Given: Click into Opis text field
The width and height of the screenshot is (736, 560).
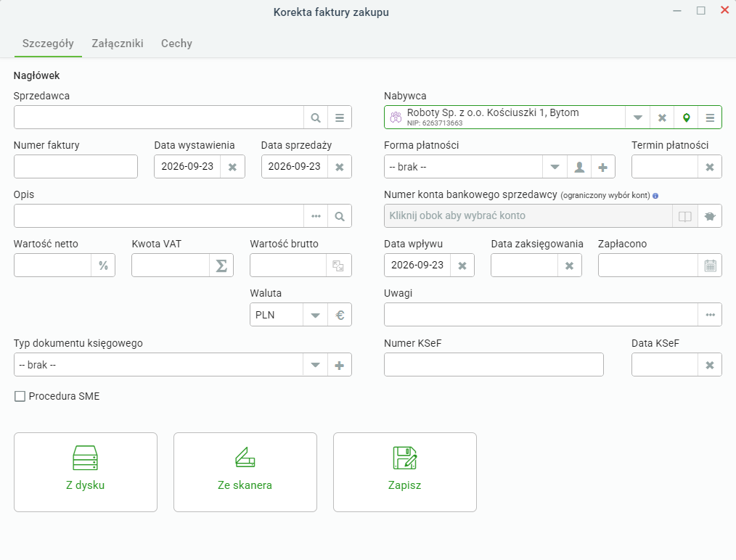Looking at the screenshot, I should click(159, 216).
